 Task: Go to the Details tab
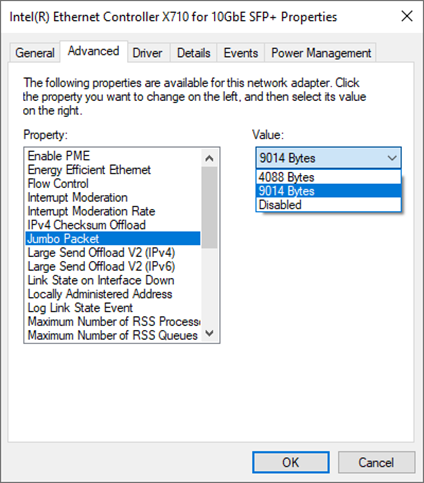coord(194,53)
